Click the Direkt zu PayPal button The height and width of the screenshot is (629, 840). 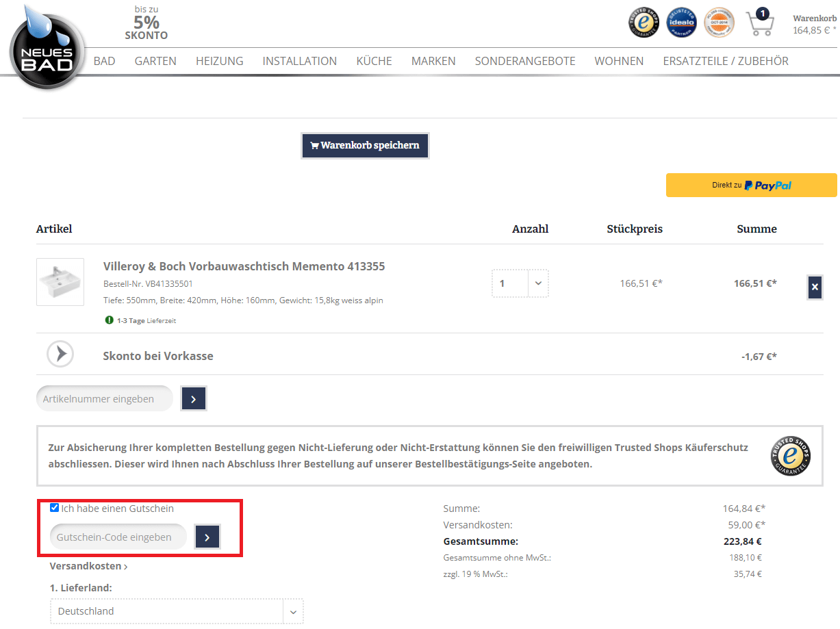(752, 185)
